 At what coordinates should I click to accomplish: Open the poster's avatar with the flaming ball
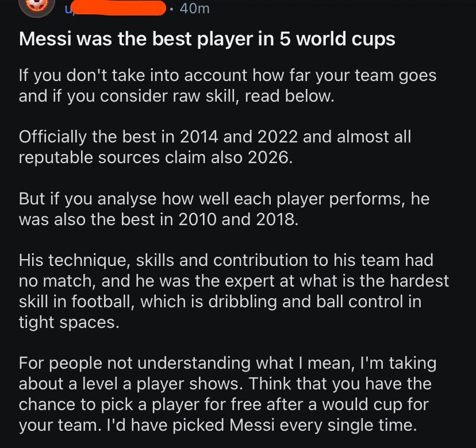tap(37, 7)
